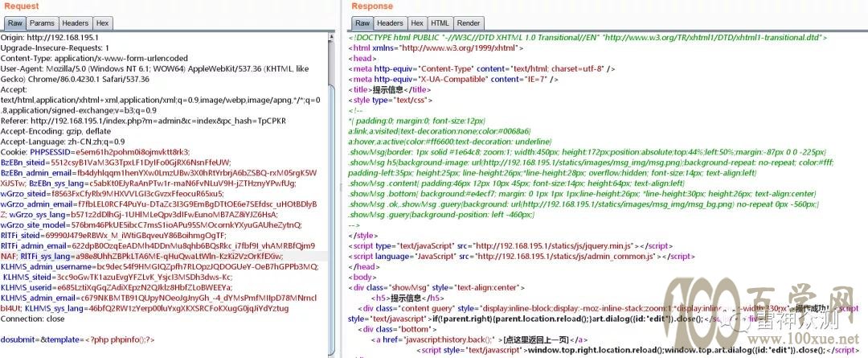Click the DOCTYPE line in the response

pyautogui.click(x=588, y=38)
